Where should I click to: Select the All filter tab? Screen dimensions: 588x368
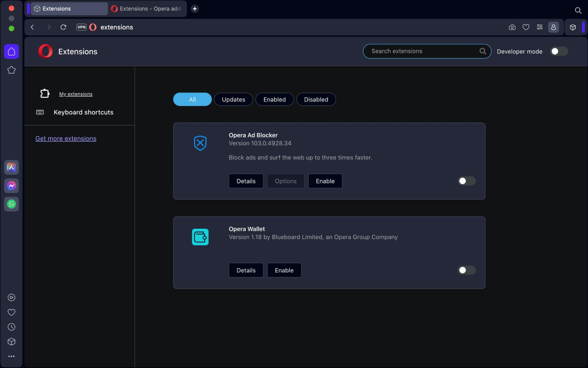point(192,100)
